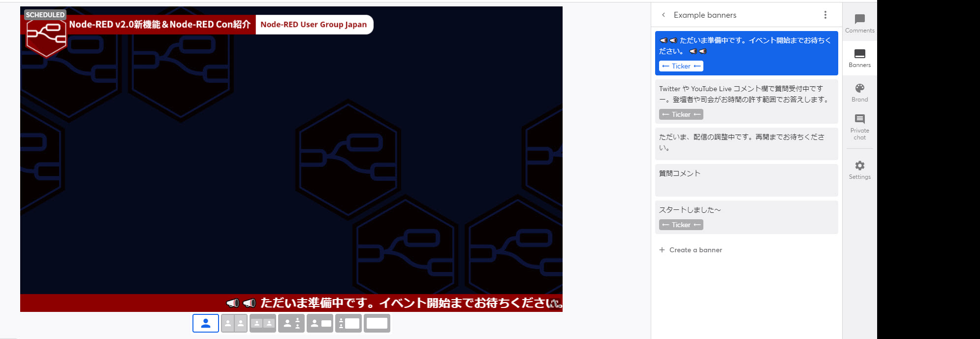Go back using chevron beside Example banners

click(x=664, y=15)
